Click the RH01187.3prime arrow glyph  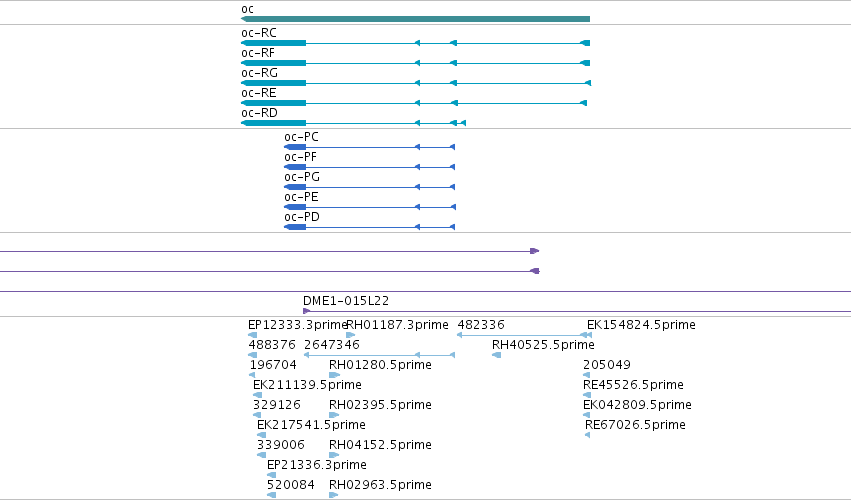(351, 335)
